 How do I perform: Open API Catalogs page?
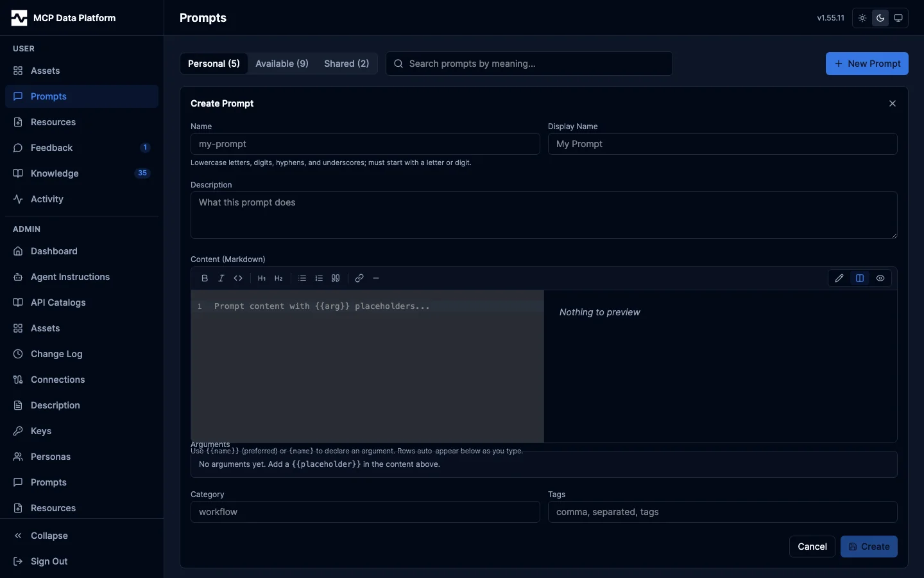pyautogui.click(x=81, y=302)
